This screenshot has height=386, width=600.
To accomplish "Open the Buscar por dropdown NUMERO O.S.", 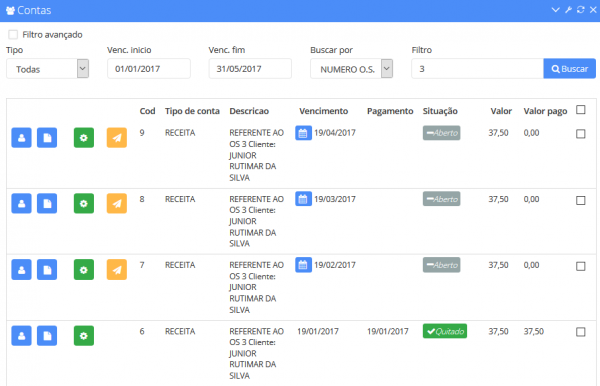I will point(351,69).
